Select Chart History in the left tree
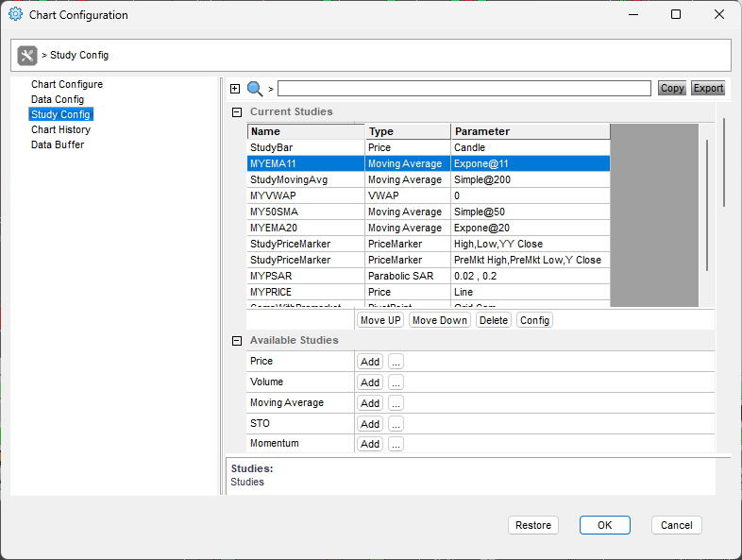Image resolution: width=742 pixels, height=560 pixels. (60, 129)
